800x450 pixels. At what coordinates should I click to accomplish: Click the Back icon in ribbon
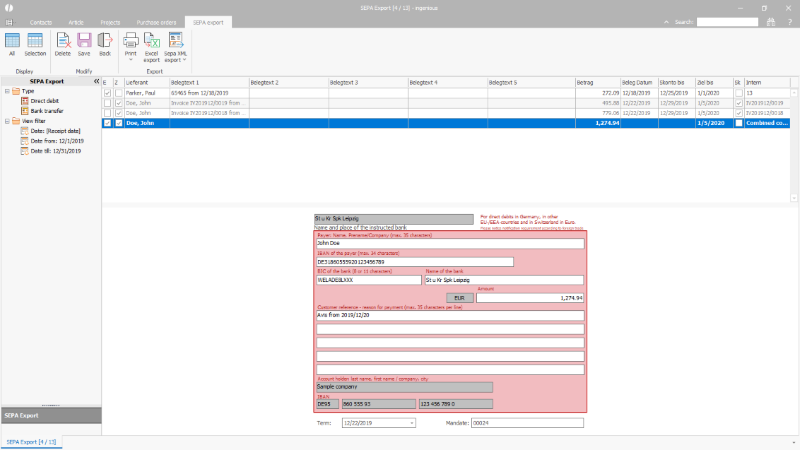tap(104, 44)
